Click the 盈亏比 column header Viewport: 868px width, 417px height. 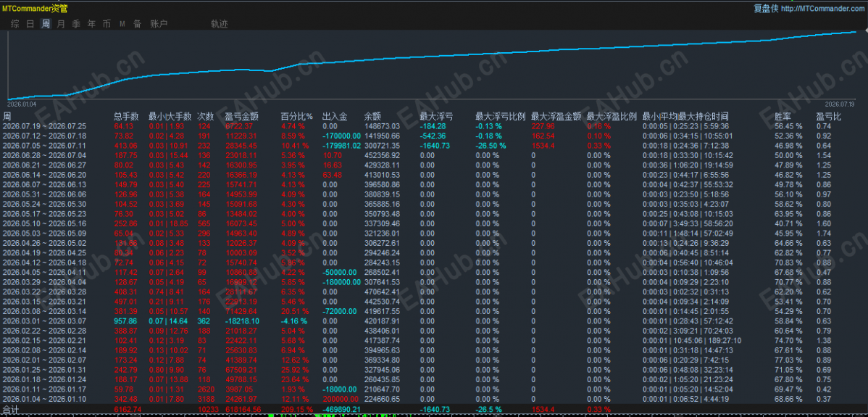click(829, 116)
